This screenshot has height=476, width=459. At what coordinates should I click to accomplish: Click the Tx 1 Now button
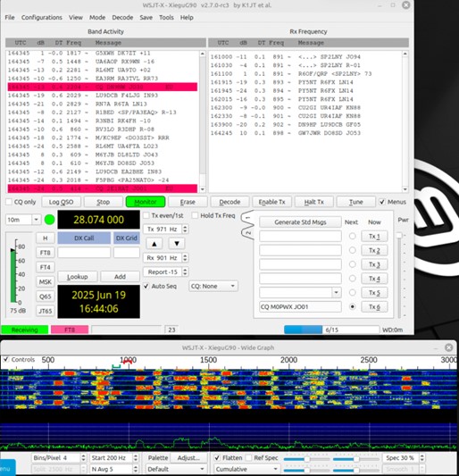point(374,236)
